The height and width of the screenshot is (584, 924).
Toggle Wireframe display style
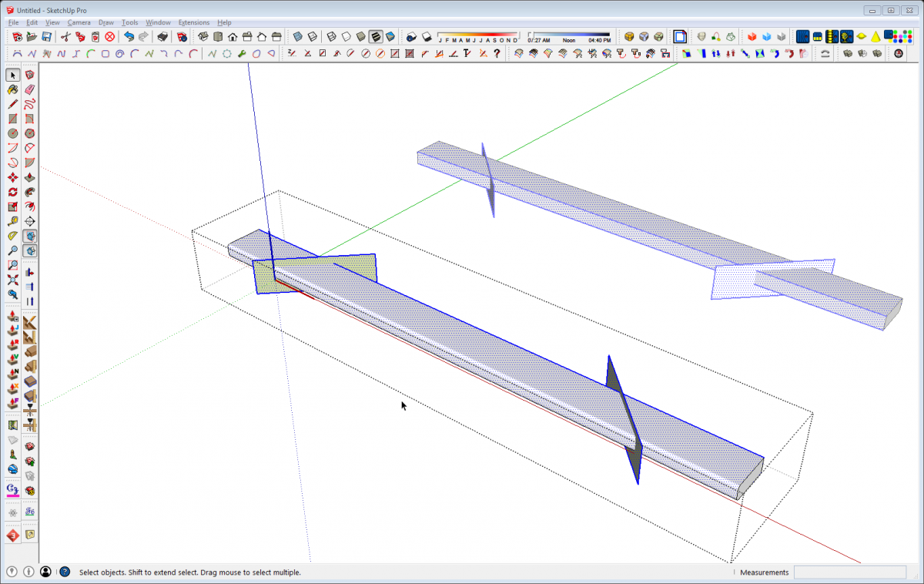[331, 36]
